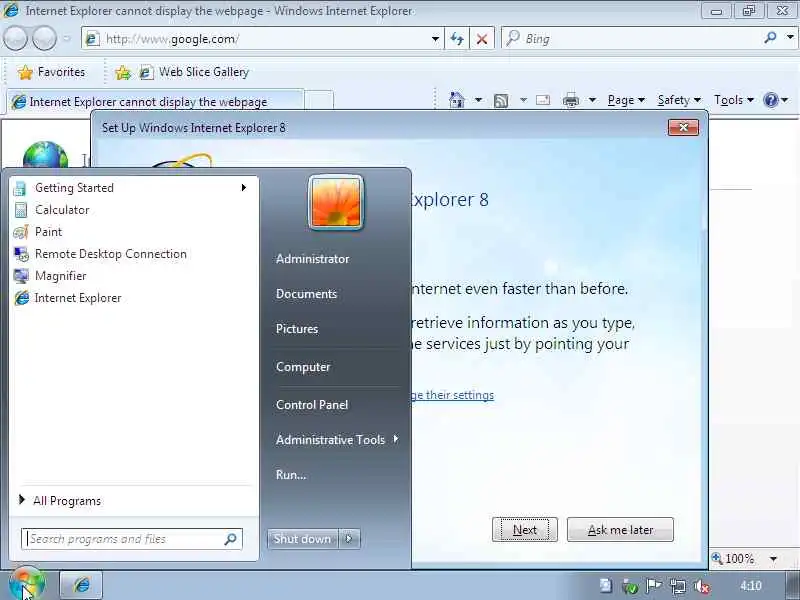Image resolution: width=800 pixels, height=600 pixels.
Task: Open the zoom level 100% dropdown
Action: click(774, 559)
